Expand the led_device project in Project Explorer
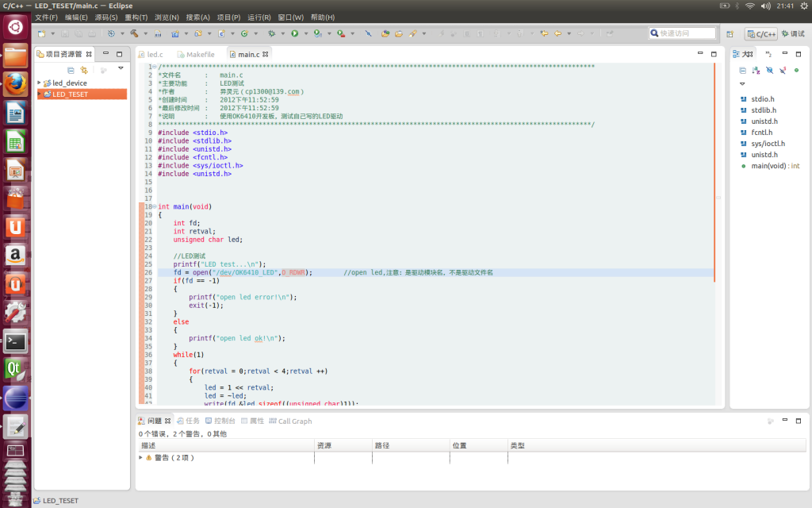The image size is (812, 508). click(x=38, y=83)
